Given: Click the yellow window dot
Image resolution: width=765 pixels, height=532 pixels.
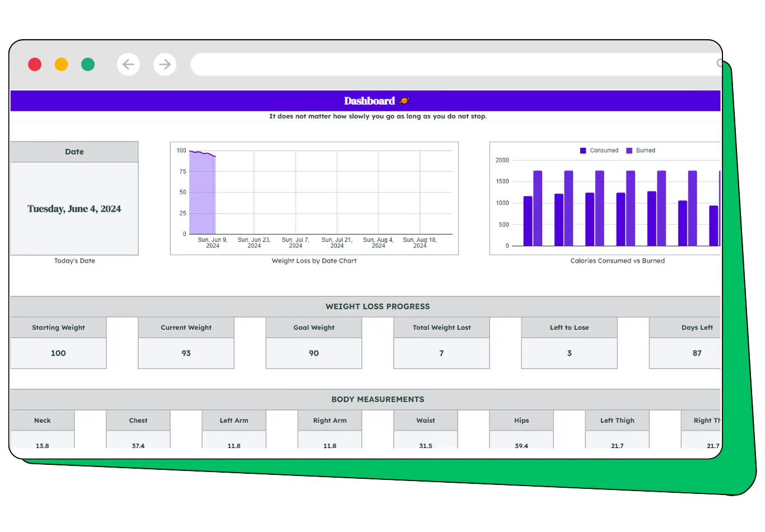Looking at the screenshot, I should click(x=62, y=64).
